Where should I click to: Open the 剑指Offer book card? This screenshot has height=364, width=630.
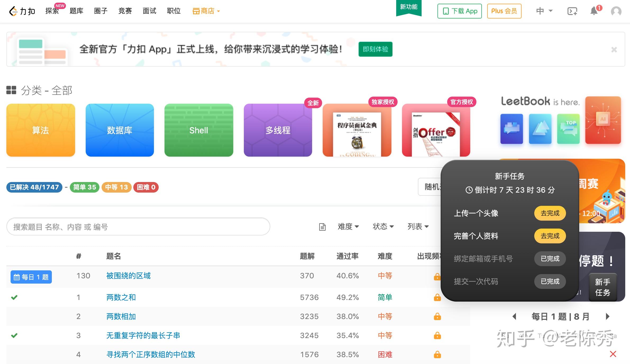[436, 130]
